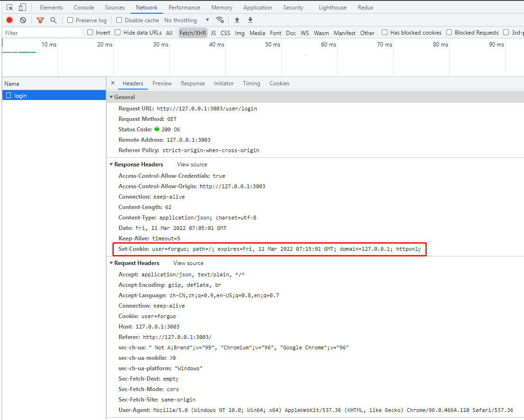The width and height of the screenshot is (524, 420).
Task: Click the export HAR download arrow icon
Action: [250, 20]
